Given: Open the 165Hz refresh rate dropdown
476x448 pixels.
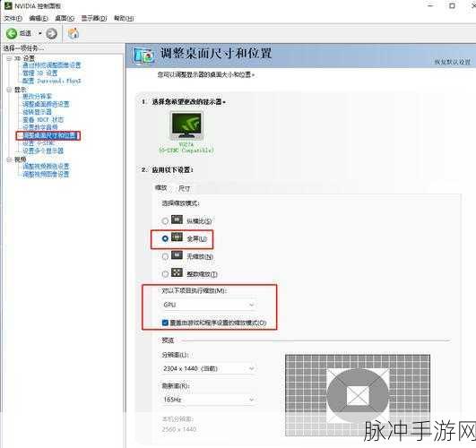Looking at the screenshot, I should tap(208, 400).
